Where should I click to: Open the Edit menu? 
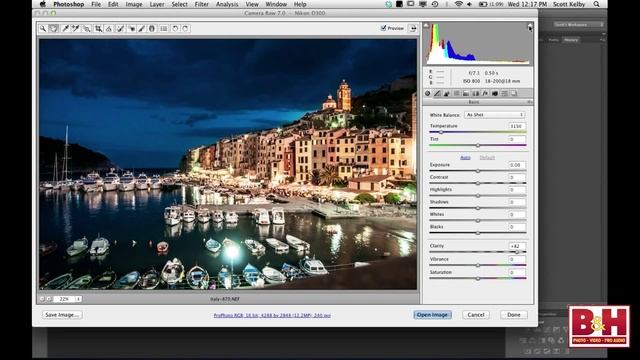(x=113, y=4)
